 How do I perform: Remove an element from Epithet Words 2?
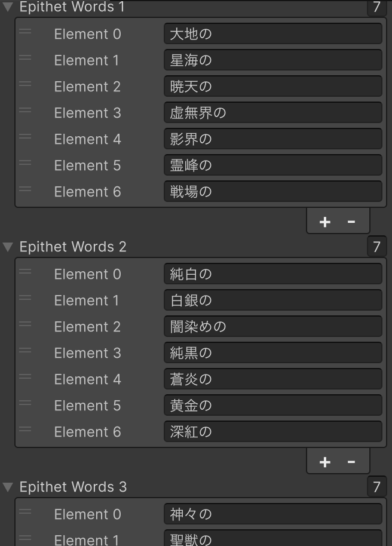click(351, 462)
